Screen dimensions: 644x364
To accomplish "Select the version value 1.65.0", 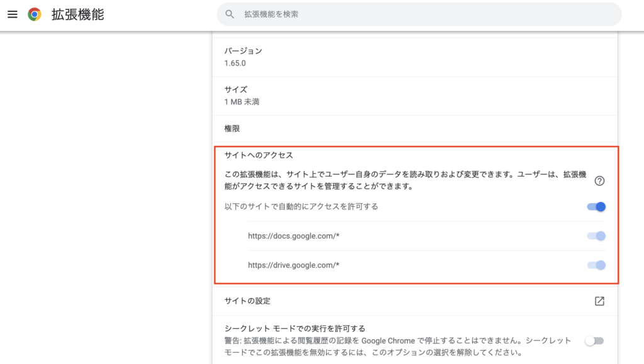I will click(235, 63).
